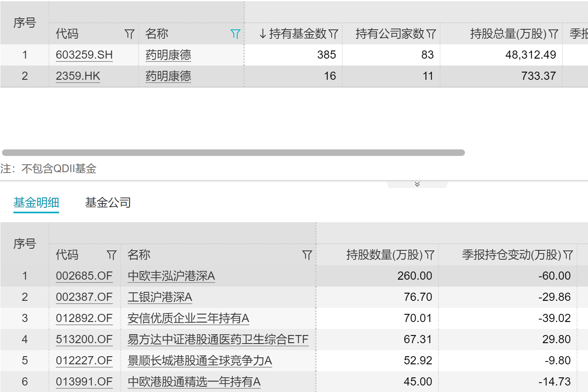Select cell value 11 in 持有公司家数
This screenshot has width=588, height=392.
[x=428, y=76]
